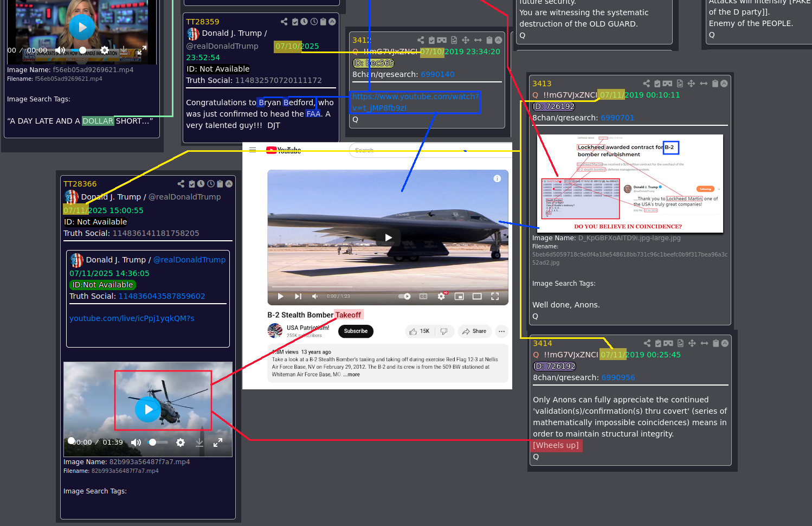Click glasses icon on post 3414

click(668, 343)
